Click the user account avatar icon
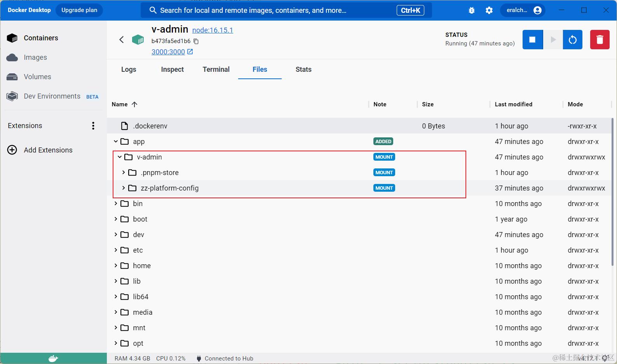 coord(538,10)
